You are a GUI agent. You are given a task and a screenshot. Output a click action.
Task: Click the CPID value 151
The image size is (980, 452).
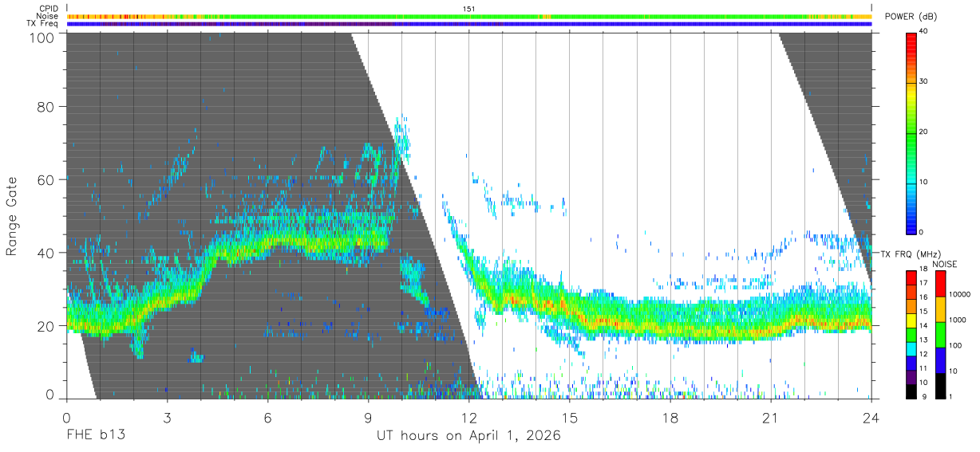(469, 9)
